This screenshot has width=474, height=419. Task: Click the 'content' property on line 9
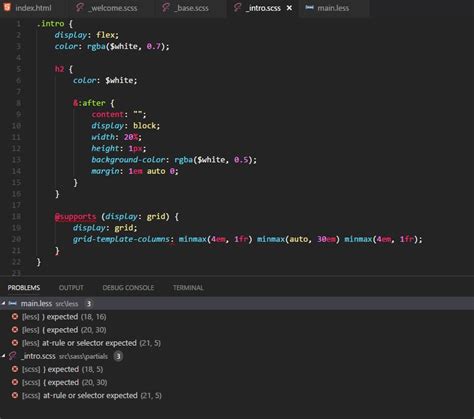click(x=108, y=114)
